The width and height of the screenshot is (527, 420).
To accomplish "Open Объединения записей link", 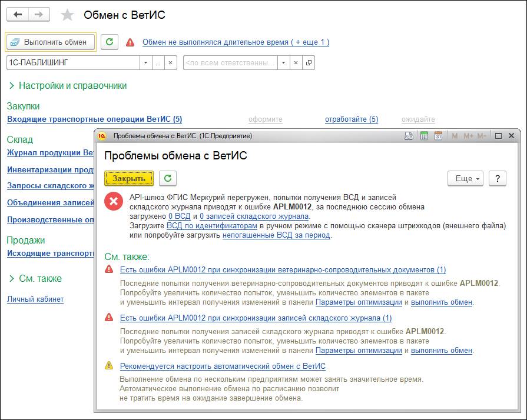I will [x=51, y=203].
